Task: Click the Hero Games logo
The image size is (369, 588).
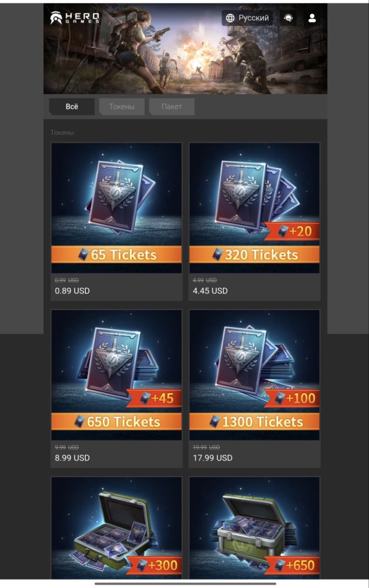Action: 74,18
